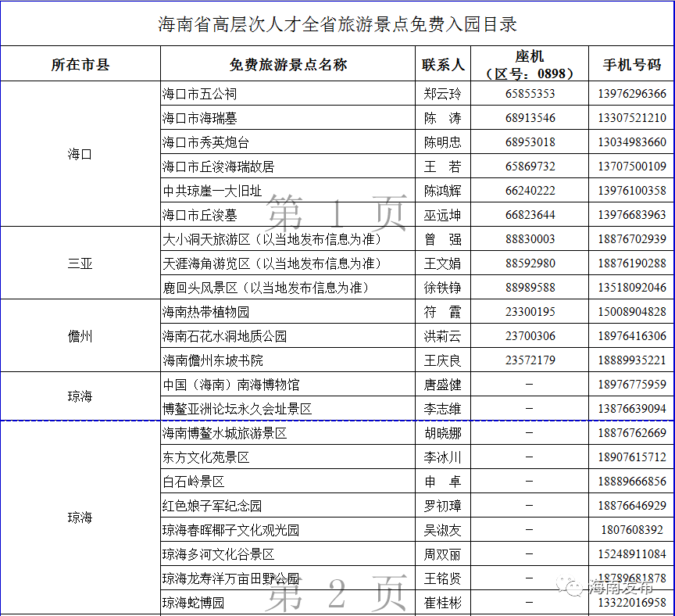This screenshot has width=675, height=616.
Task: Click contact name 王文娟
Action: coord(442,263)
